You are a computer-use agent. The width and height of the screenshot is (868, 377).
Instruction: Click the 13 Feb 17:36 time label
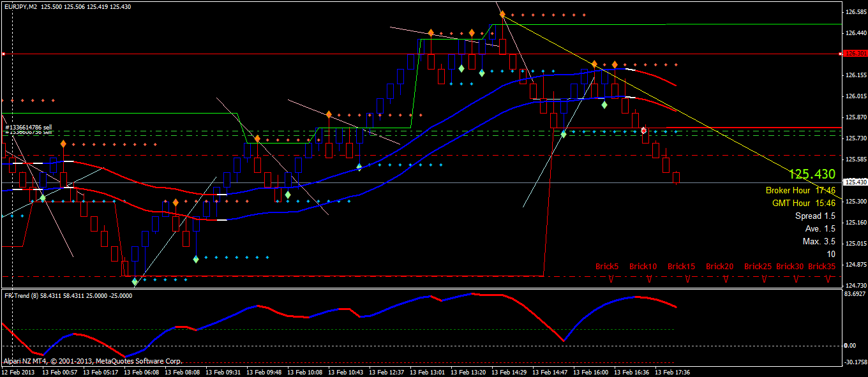coord(672,371)
